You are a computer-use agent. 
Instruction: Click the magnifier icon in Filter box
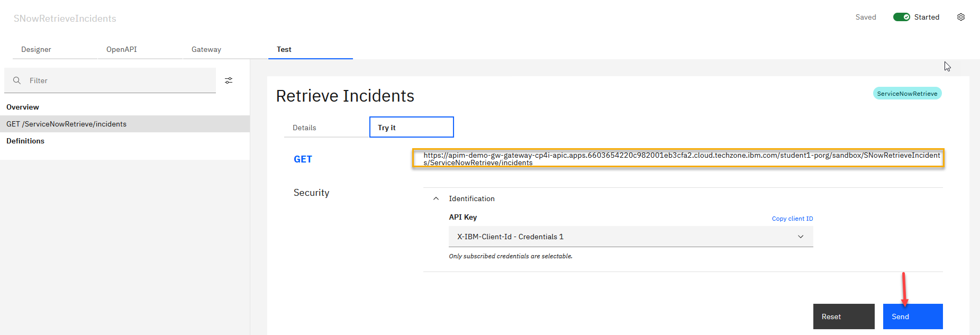[17, 80]
